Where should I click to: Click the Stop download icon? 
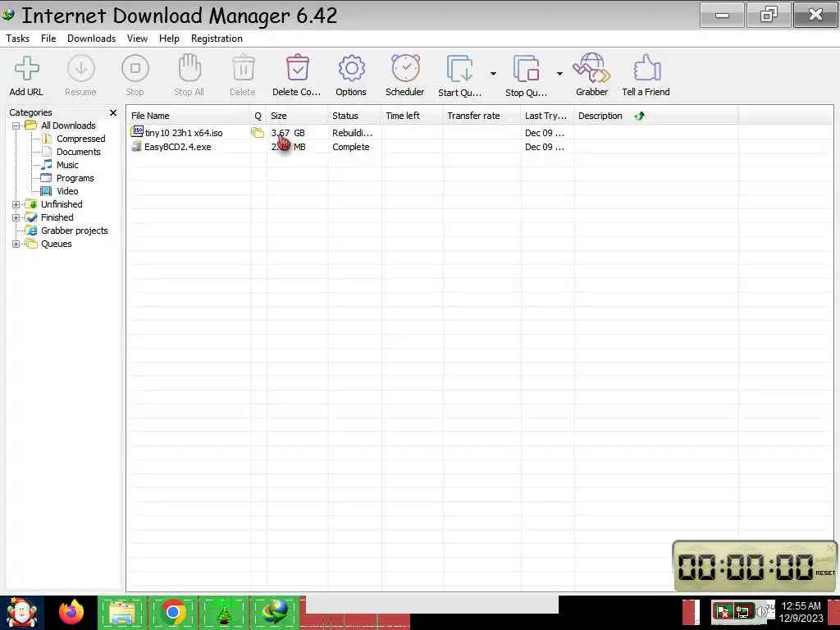[135, 69]
